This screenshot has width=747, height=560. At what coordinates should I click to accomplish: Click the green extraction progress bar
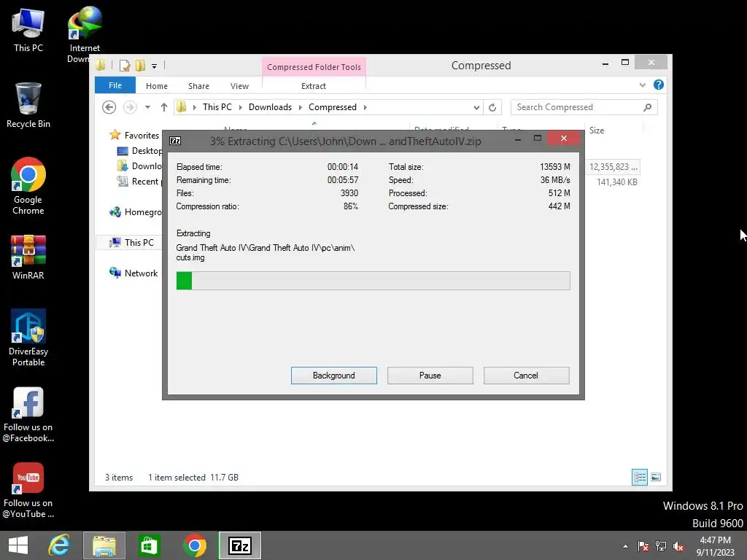373,281
